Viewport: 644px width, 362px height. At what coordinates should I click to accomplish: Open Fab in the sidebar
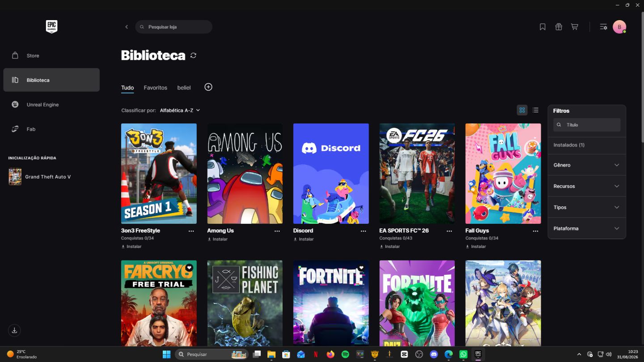tap(51, 129)
